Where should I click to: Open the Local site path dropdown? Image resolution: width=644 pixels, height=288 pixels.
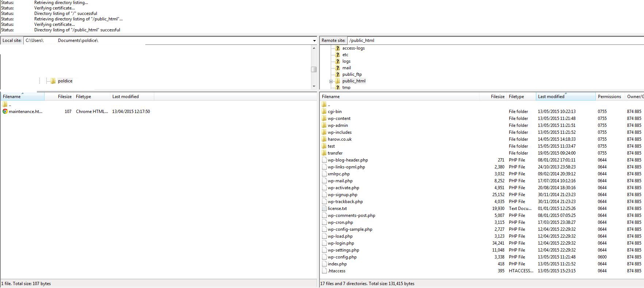click(x=314, y=41)
